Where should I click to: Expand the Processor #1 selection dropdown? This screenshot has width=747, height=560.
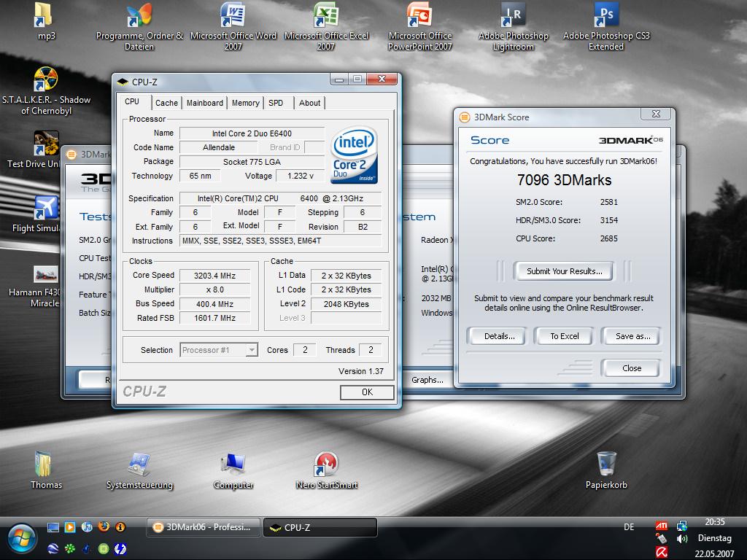252,350
